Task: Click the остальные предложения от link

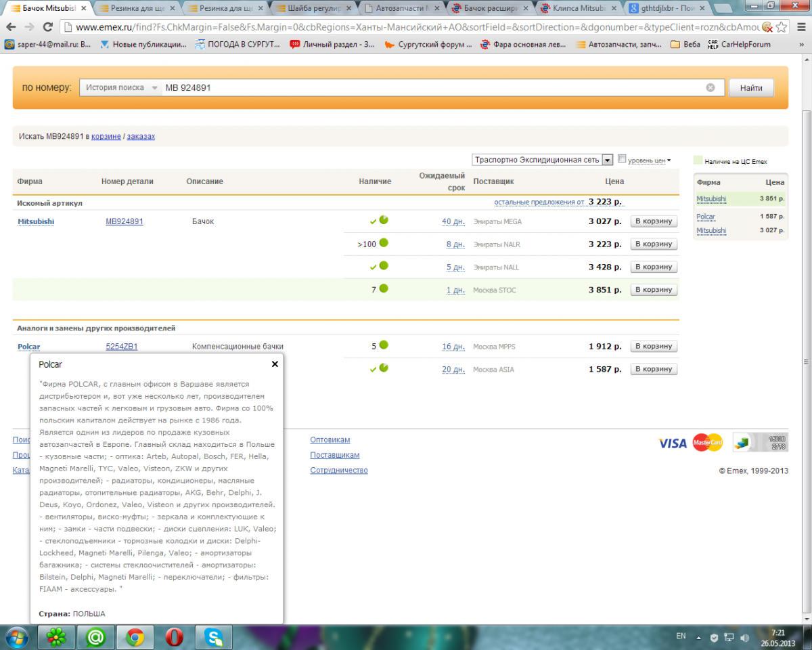Action: click(x=539, y=202)
